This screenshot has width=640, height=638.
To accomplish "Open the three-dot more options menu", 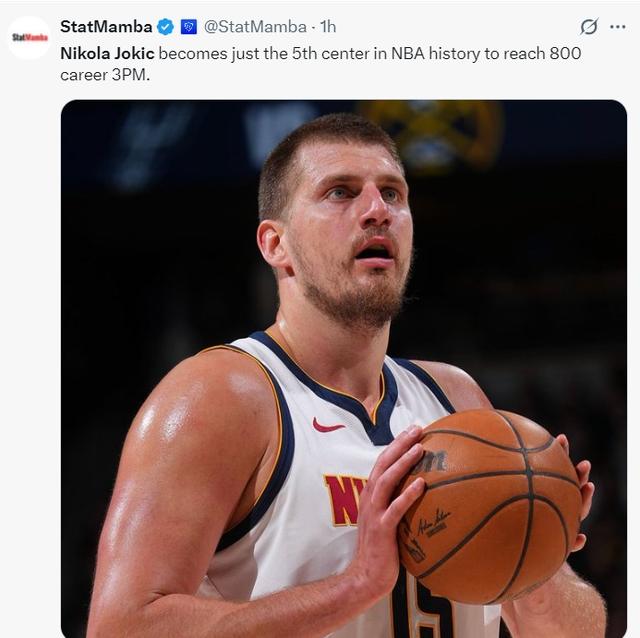I will (618, 27).
